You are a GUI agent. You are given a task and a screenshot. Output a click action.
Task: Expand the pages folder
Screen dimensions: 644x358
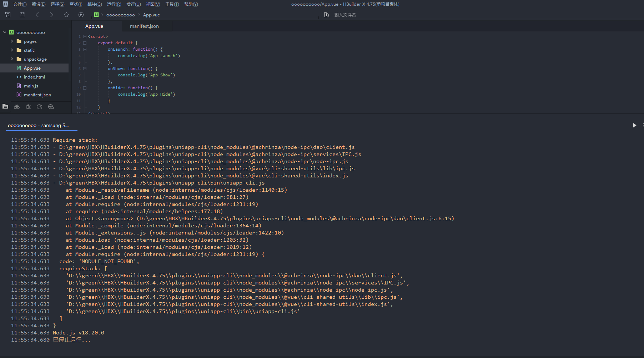click(12, 41)
